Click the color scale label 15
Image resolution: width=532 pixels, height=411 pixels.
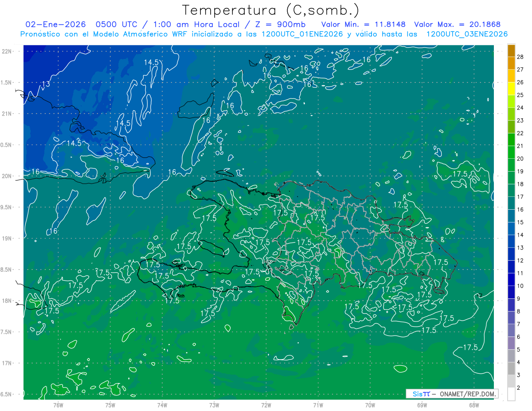point(520,222)
